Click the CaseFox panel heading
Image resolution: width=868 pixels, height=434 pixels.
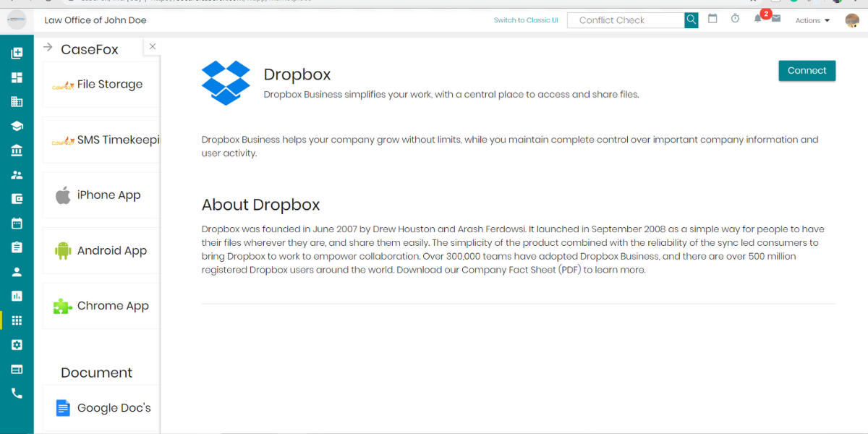tap(90, 49)
